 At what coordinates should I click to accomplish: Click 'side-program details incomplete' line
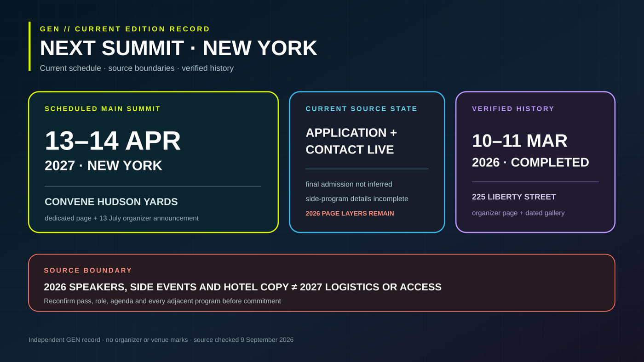coord(357,199)
